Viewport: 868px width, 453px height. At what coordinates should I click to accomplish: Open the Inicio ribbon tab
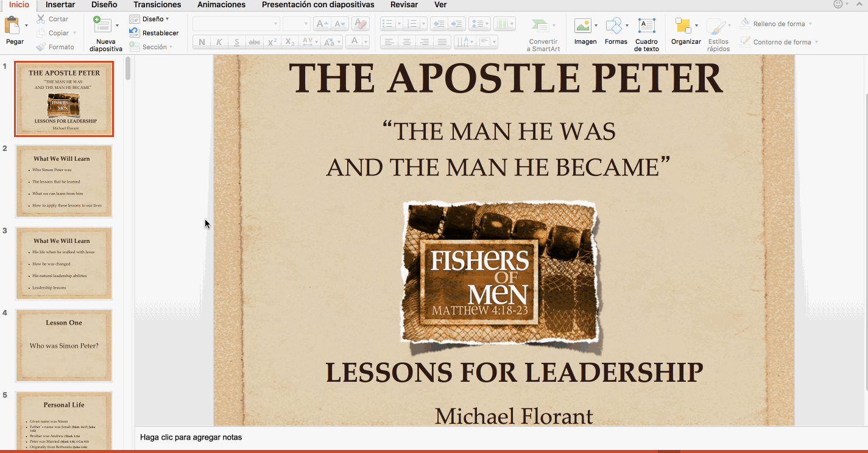click(x=19, y=4)
